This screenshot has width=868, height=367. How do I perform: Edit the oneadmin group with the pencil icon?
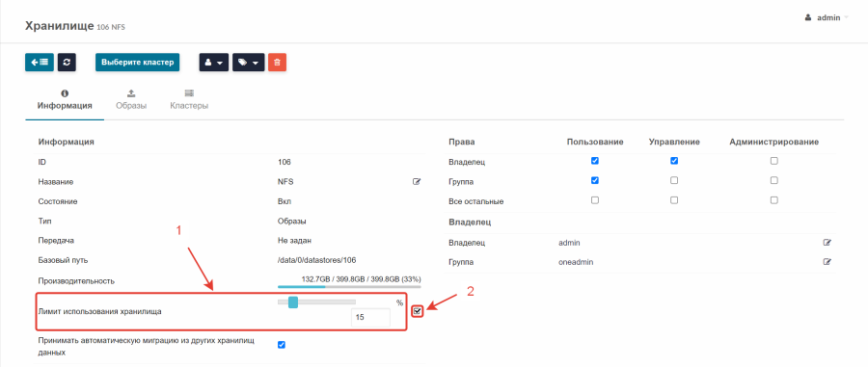tap(827, 261)
